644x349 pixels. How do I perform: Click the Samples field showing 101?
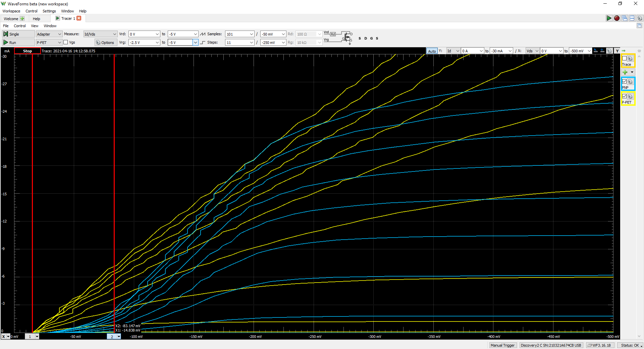pos(239,34)
